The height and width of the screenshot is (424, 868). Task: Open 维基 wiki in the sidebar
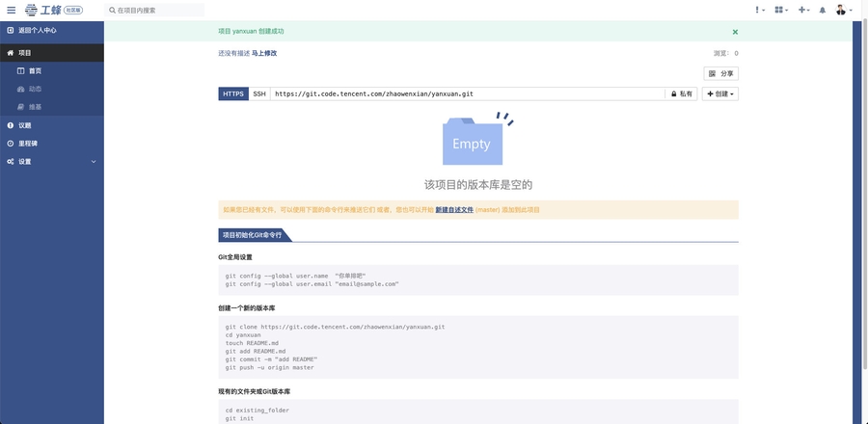[35, 107]
